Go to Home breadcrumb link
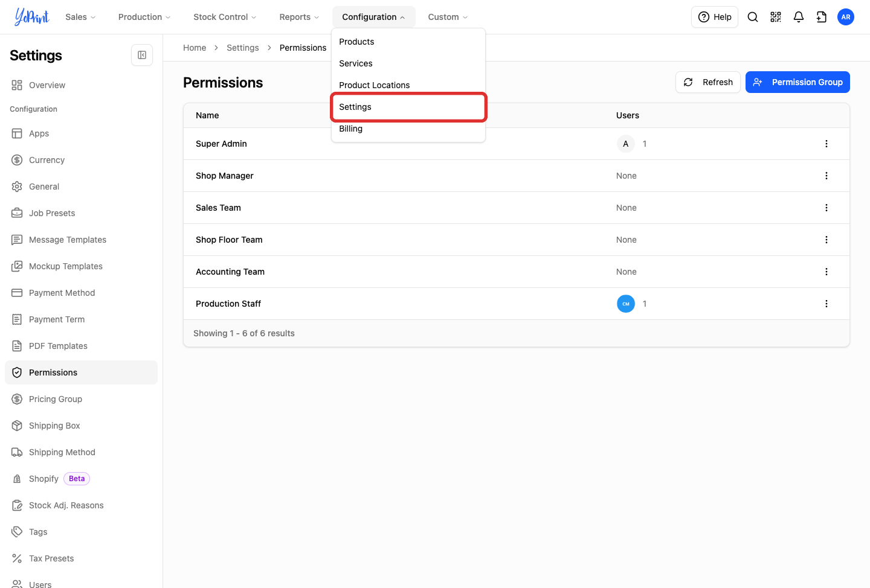This screenshot has height=588, width=870. click(195, 48)
